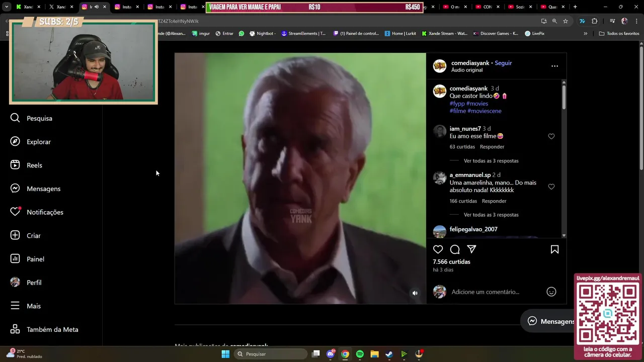The height and width of the screenshot is (362, 644).
Task: Open felipegalvao_2007's profile
Action: point(473,229)
